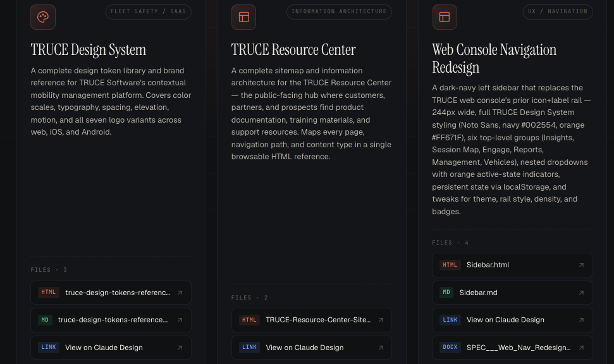
Task: Click the UX / NAVIGATION tag
Action: click(x=558, y=12)
